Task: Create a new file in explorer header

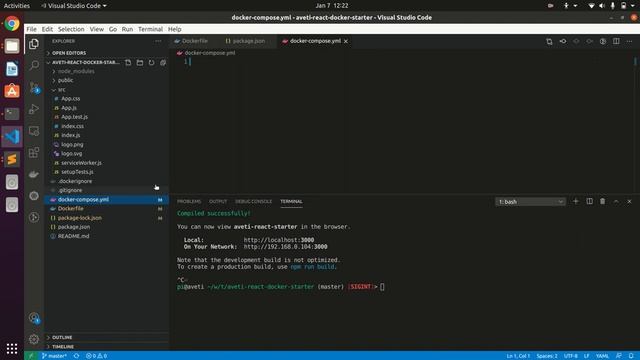Action: [x=128, y=62]
